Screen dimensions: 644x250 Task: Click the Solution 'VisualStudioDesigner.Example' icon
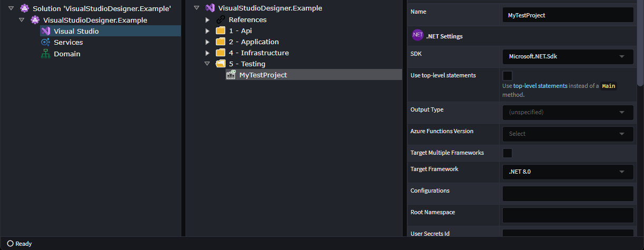tap(24, 8)
